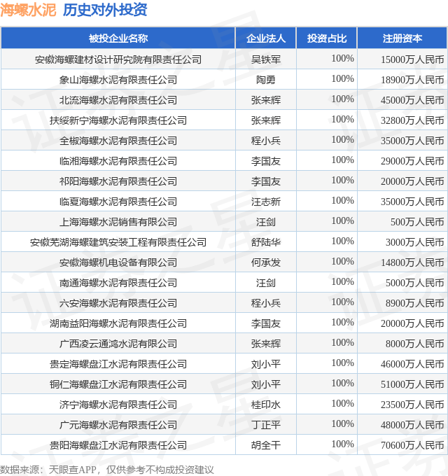Click the 注册资本 column header
The image size is (448, 476).
click(x=402, y=38)
